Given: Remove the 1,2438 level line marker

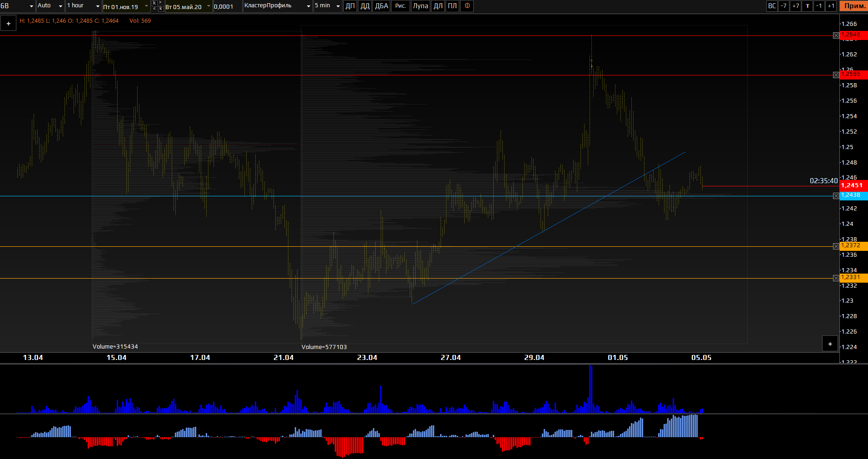Looking at the screenshot, I should [836, 196].
